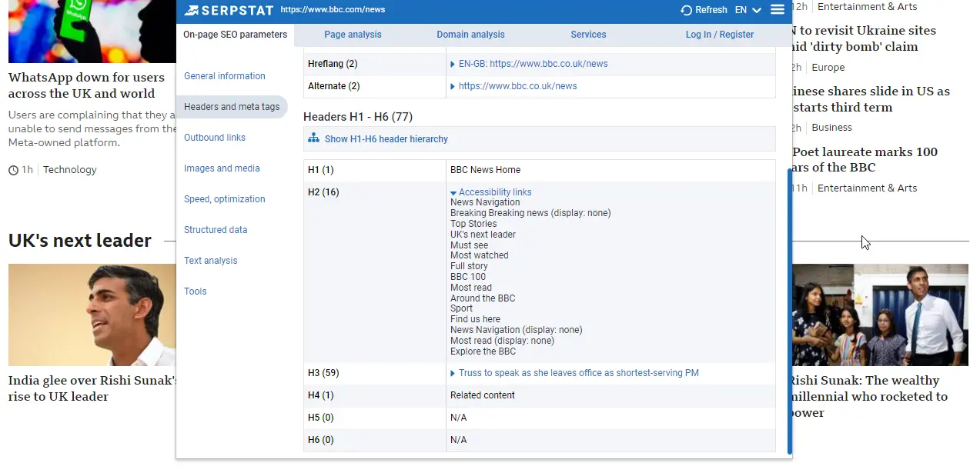This screenshot has width=980, height=473.
Task: Open the EN-GB bbc.co.uk/news link
Action: pos(533,64)
